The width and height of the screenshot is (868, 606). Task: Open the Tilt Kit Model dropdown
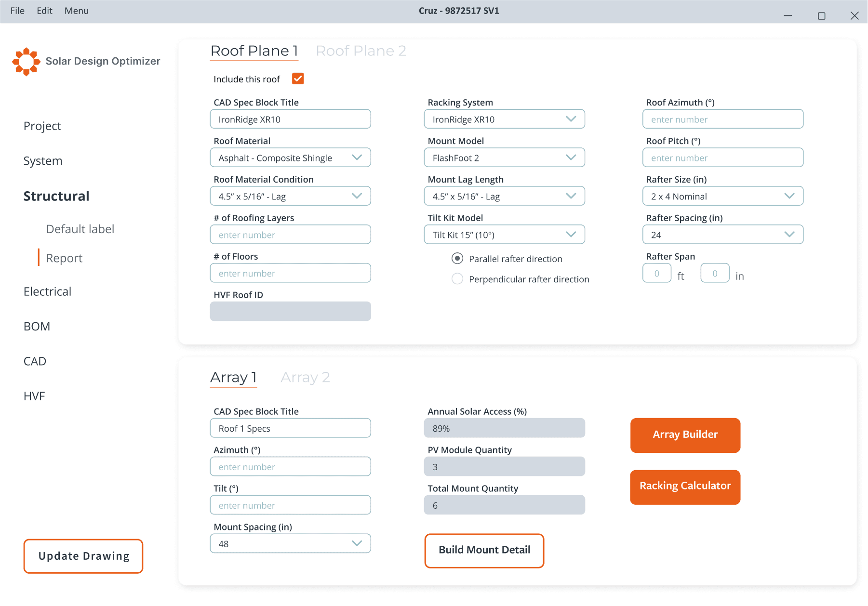coord(504,235)
